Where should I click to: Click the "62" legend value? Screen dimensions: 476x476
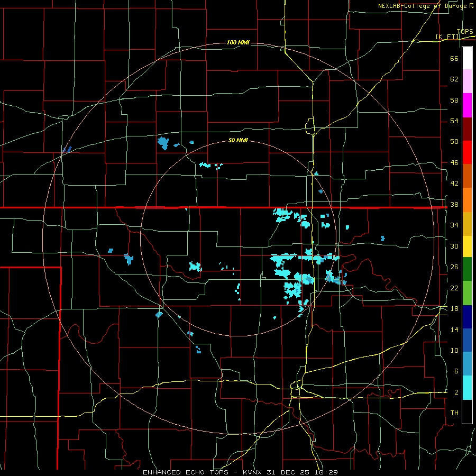tap(454, 79)
